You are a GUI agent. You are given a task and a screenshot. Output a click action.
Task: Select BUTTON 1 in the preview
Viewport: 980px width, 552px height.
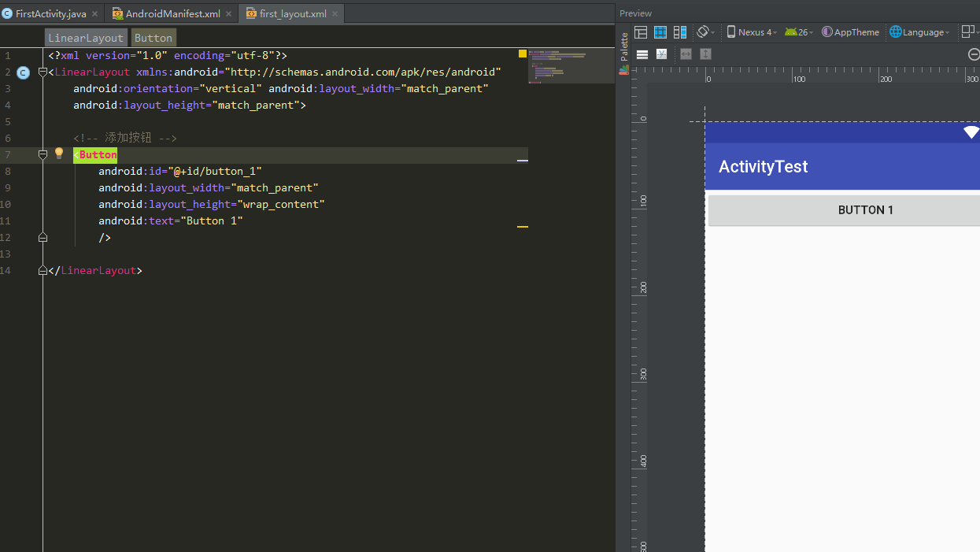(x=844, y=210)
